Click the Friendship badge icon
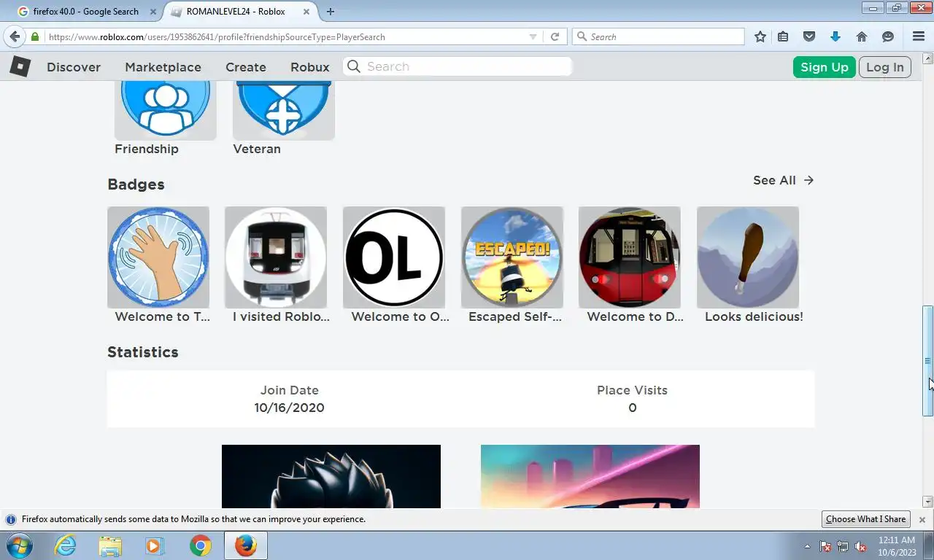934x560 pixels. [166, 110]
